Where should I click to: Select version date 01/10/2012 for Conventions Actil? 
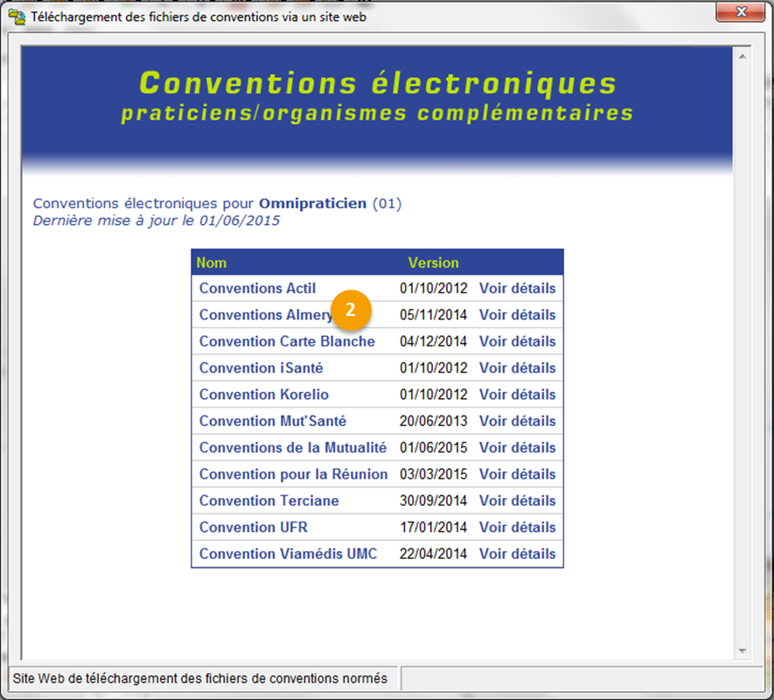[x=434, y=289]
